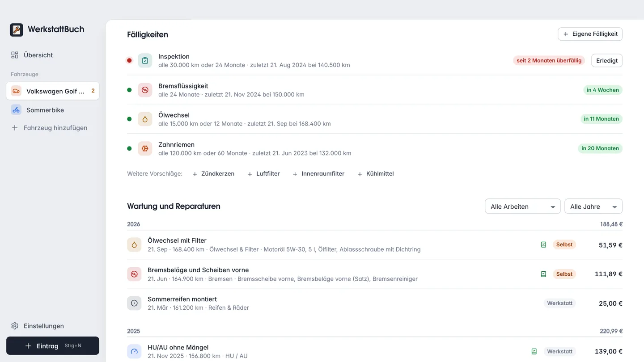Click the Bremsflüssigkeit brake icon
644x362 pixels.
(x=145, y=90)
